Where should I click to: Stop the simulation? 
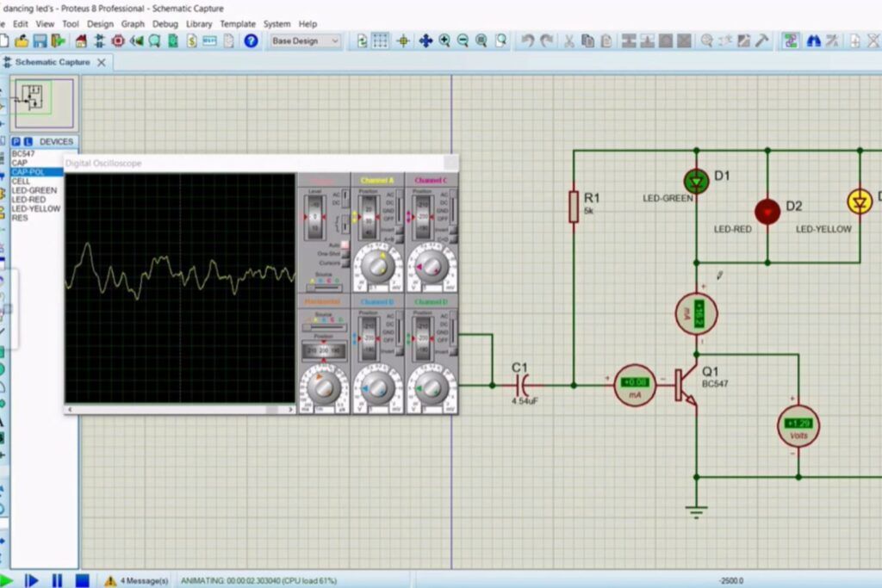tap(82, 581)
